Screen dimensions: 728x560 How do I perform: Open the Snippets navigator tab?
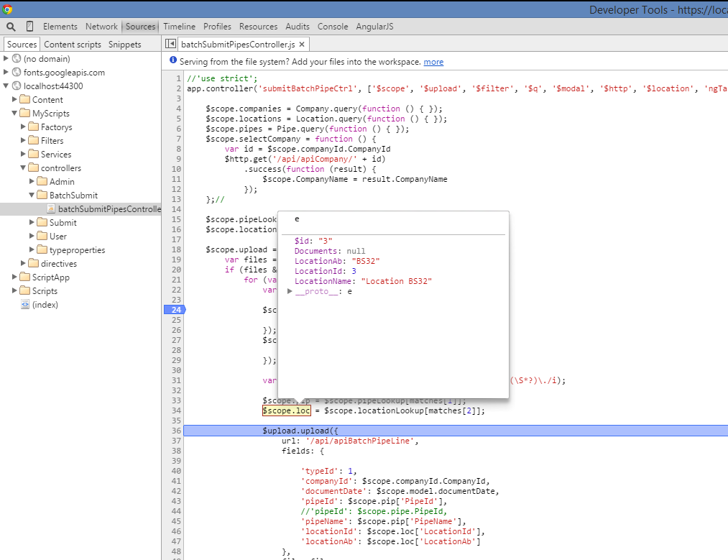(x=125, y=45)
